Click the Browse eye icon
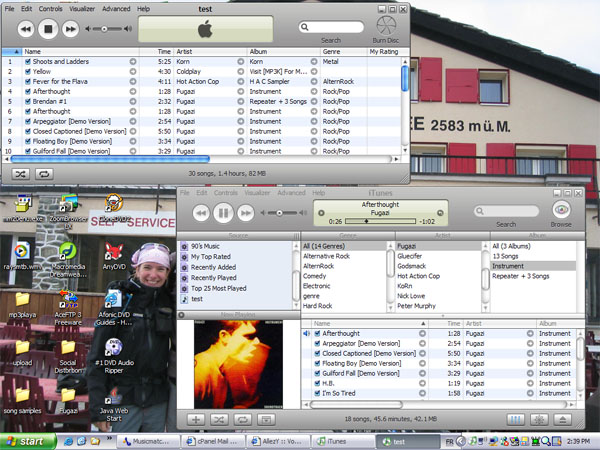The height and width of the screenshot is (450, 600). coord(561,210)
